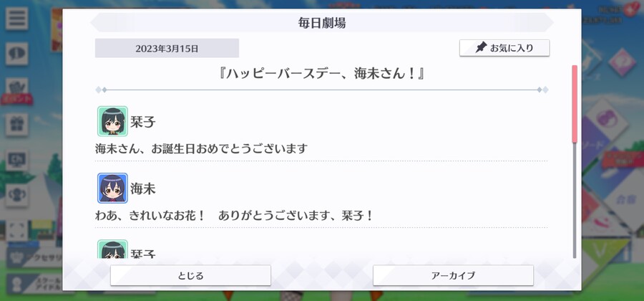
Task: Select Shioriko's avatar in first message
Action: point(112,121)
